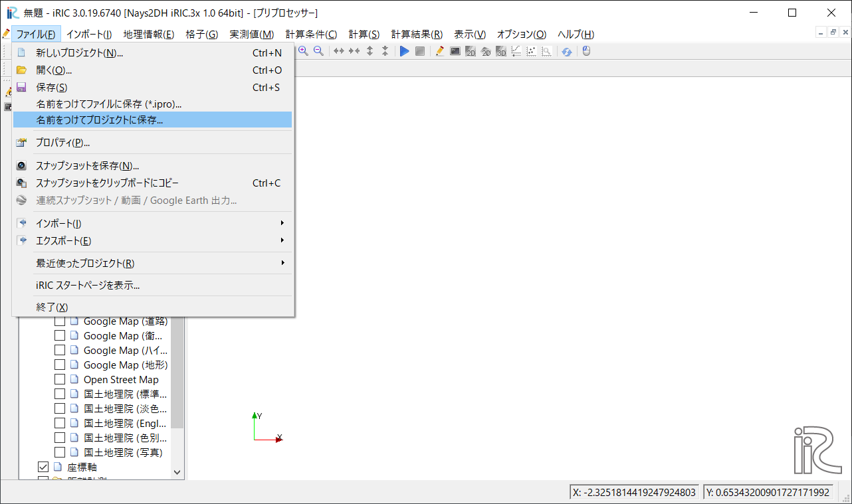Image resolution: width=852 pixels, height=504 pixels.
Task: Check the Google Map (道路) checkbox
Action: [60, 321]
